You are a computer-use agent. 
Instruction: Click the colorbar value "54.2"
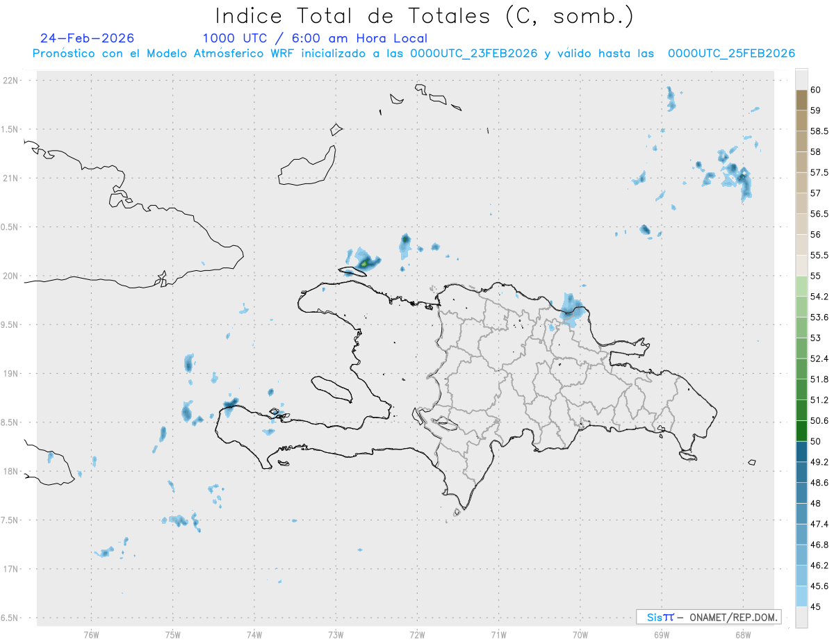(x=819, y=297)
